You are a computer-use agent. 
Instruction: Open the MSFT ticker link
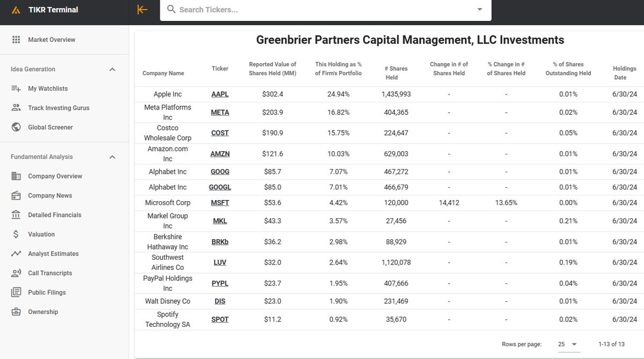click(220, 203)
